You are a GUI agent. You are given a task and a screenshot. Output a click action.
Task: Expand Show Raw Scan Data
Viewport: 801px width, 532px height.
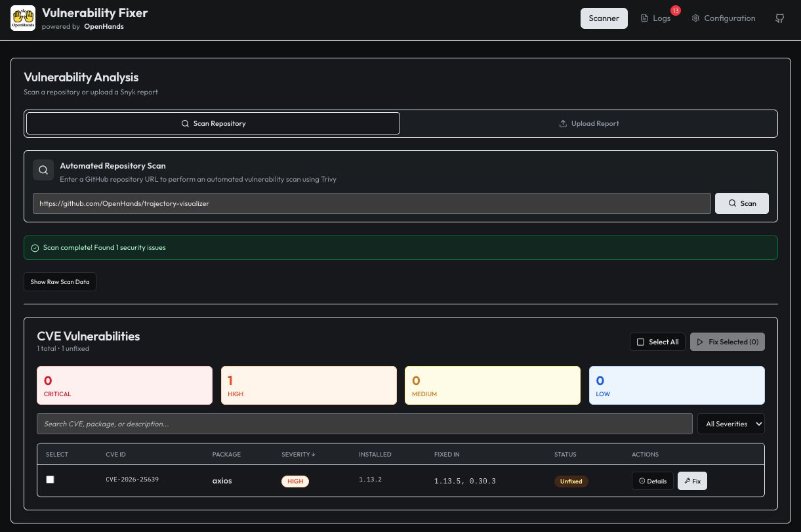(x=60, y=281)
